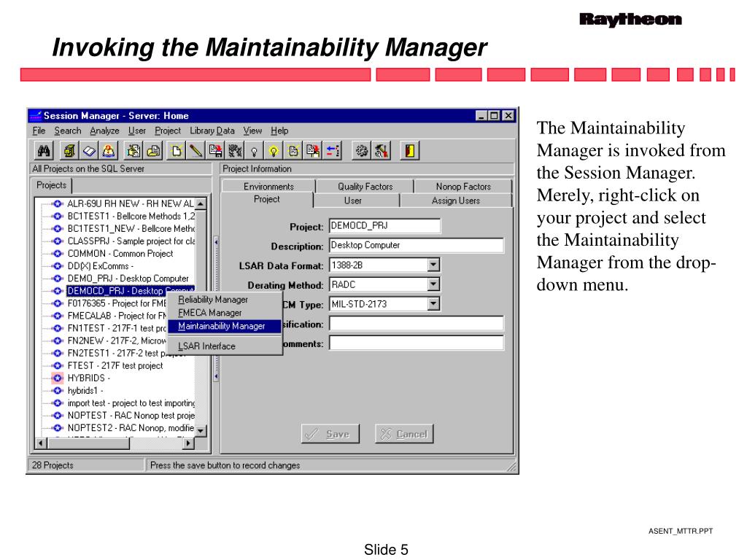Screen dimensions: 747x560
Task: Click the Project name input field
Action: pos(385,226)
